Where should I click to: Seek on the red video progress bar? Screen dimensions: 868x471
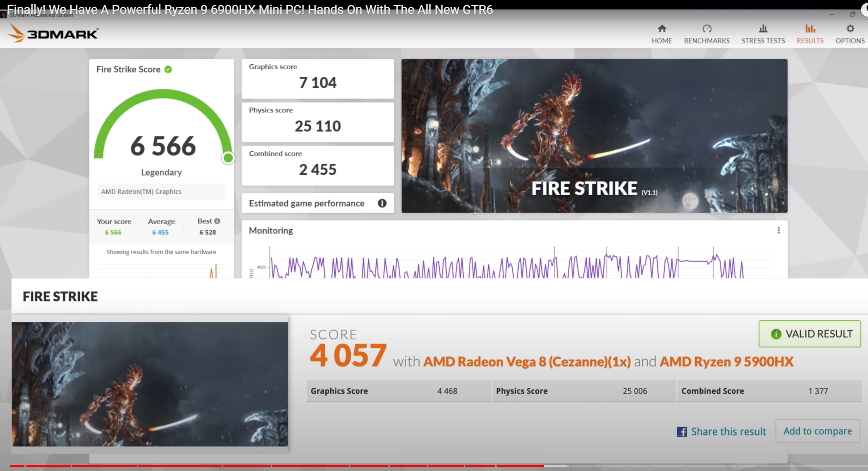(x=276, y=466)
